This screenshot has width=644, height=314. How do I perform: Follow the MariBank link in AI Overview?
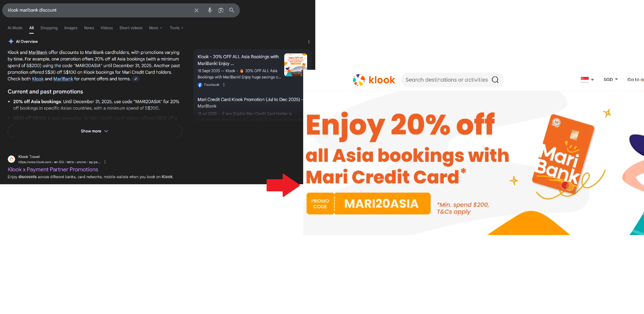point(63,79)
